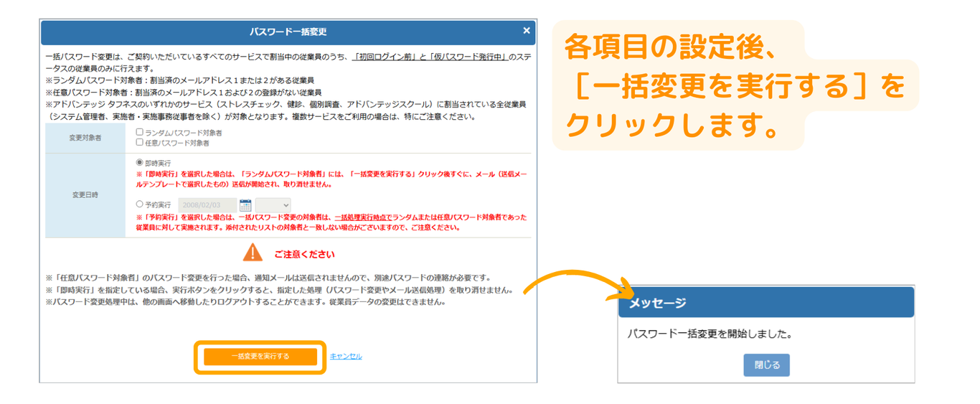Click the キャンセル link
This screenshot has height=404, width=980.
click(346, 357)
